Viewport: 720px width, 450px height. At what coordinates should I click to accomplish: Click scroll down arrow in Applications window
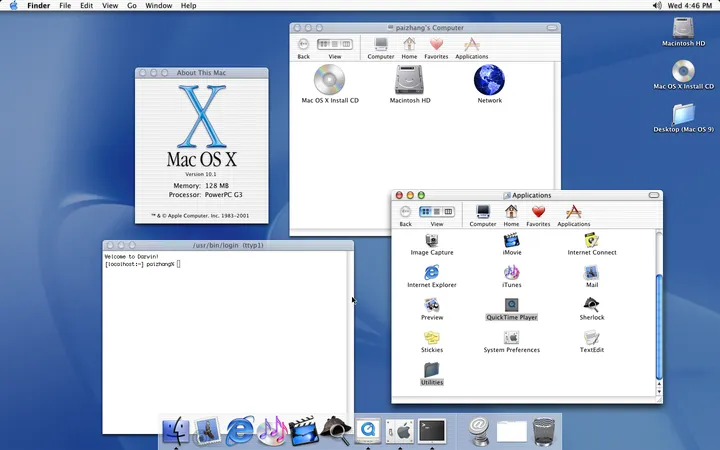(659, 392)
